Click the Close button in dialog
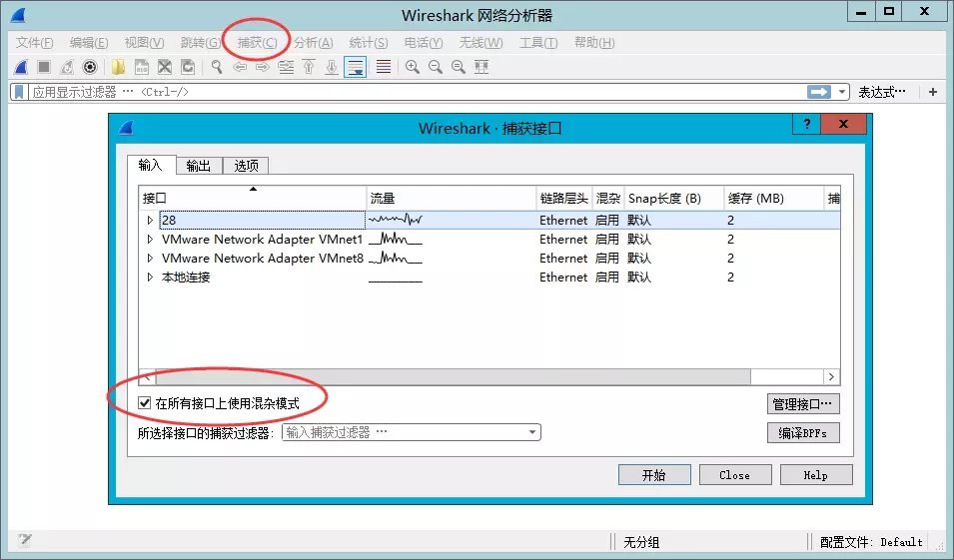The width and height of the screenshot is (954, 560). [x=735, y=475]
